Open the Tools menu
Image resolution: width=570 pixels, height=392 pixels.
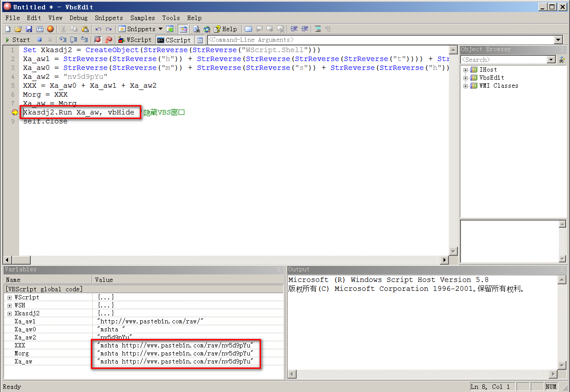[x=171, y=18]
